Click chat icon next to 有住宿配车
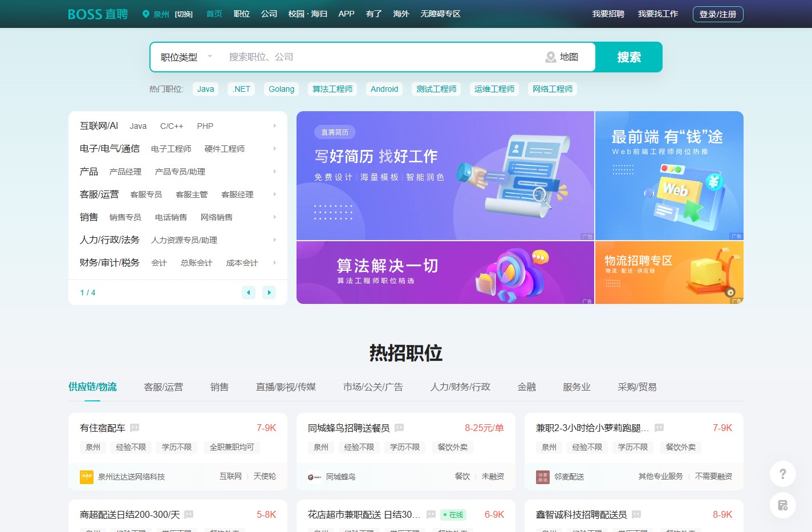The image size is (812, 532). [135, 428]
